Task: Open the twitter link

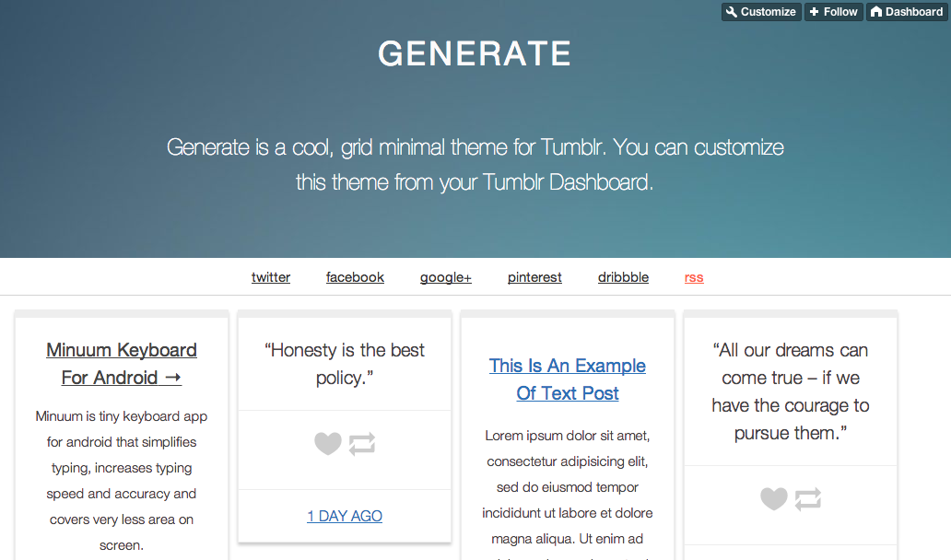Action: coord(270,276)
